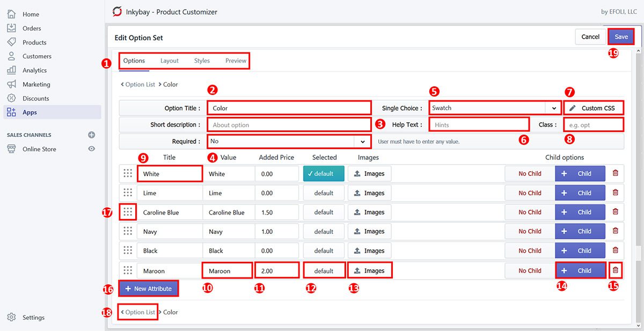Open the Single Choice Swatch dropdown
The width and height of the screenshot is (644, 331).
coord(494,107)
